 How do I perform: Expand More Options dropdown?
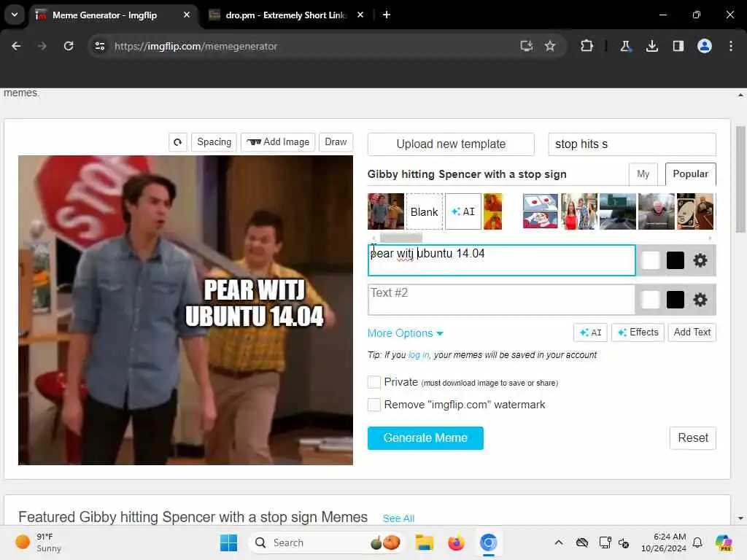tap(406, 333)
